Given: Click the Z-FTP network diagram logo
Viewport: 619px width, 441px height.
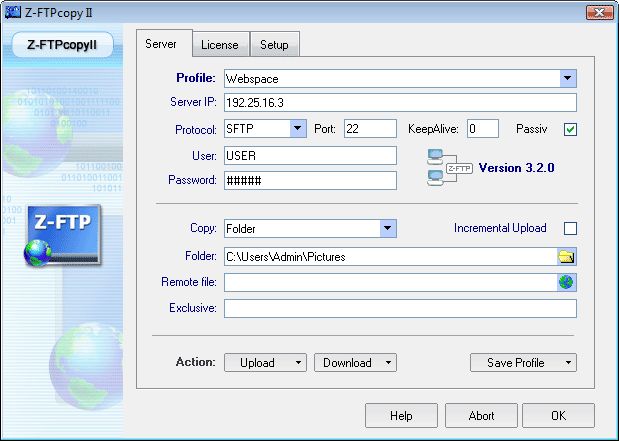Looking at the screenshot, I should 450,168.
